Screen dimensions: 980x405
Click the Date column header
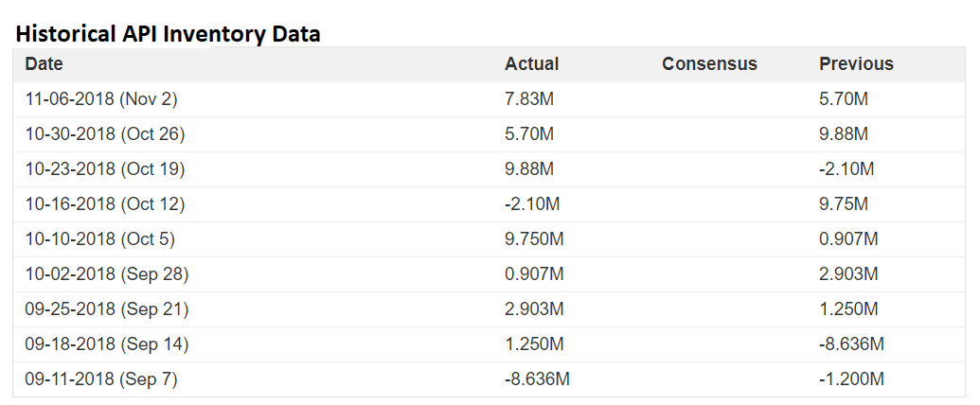coord(45,64)
